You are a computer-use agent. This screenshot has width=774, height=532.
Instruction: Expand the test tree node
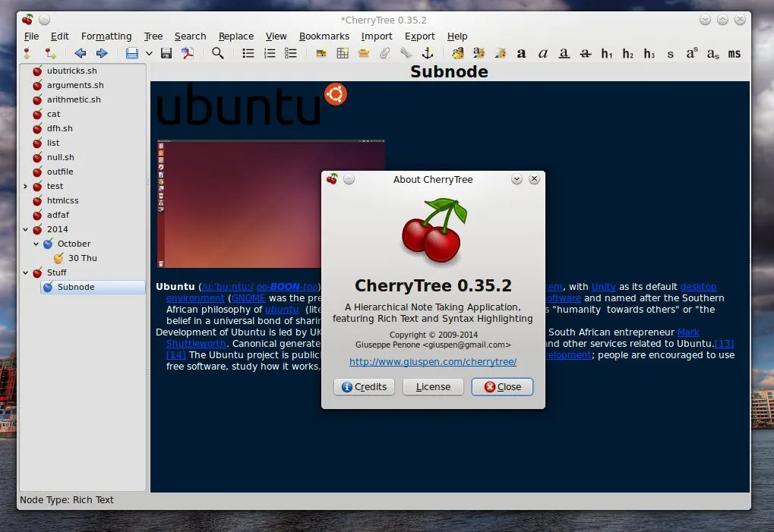coord(25,186)
